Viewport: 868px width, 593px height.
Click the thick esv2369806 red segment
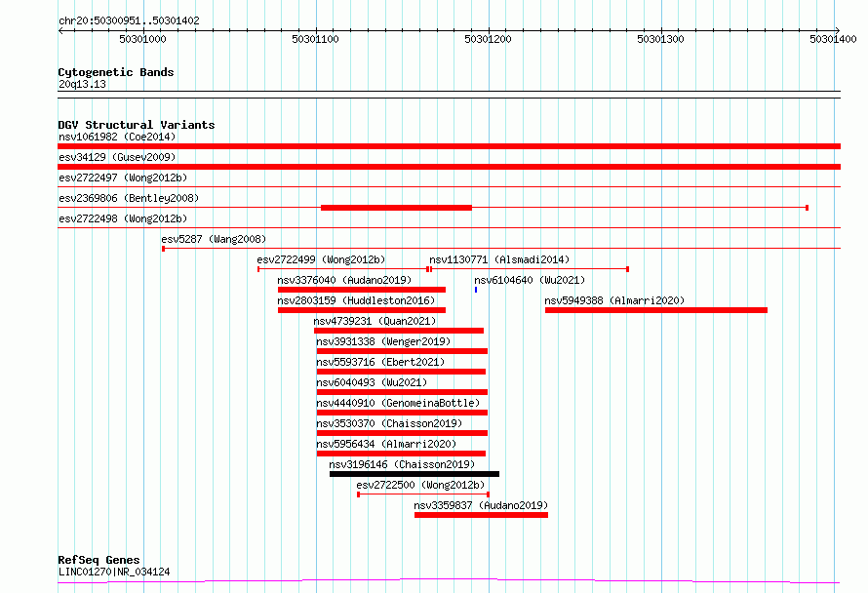[396, 208]
